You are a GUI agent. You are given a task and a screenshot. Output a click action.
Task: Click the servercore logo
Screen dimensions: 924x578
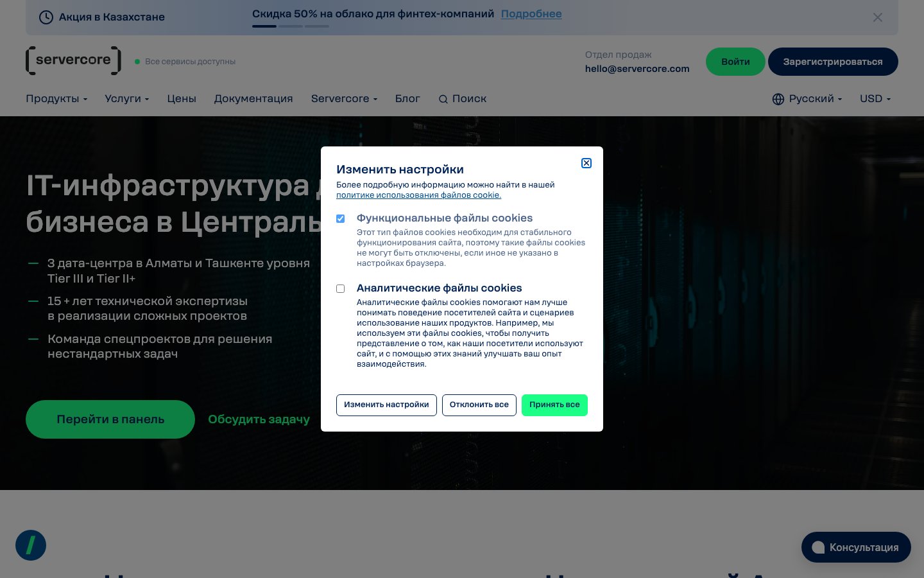pyautogui.click(x=73, y=60)
